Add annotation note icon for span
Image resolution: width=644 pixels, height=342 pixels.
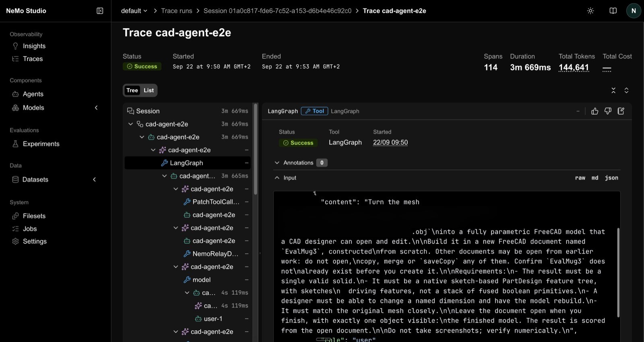pyautogui.click(x=621, y=111)
